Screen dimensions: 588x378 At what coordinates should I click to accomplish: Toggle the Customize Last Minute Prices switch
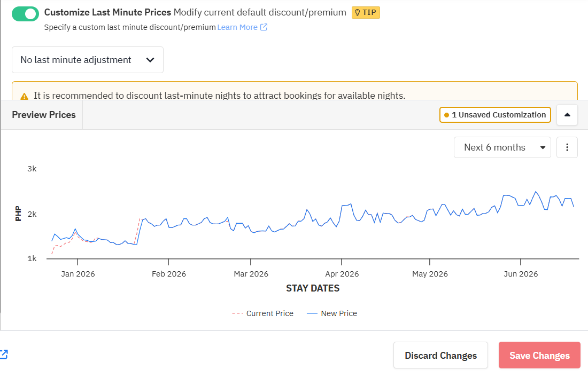tap(25, 14)
